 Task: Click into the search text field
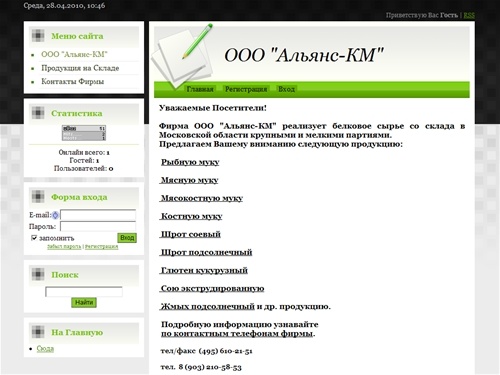pos(84,292)
